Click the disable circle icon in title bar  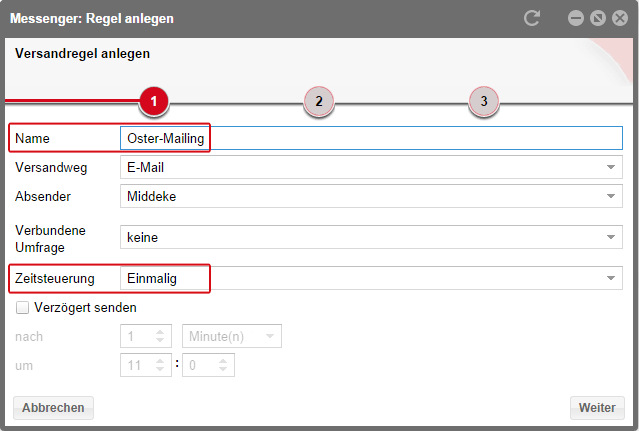click(x=597, y=18)
